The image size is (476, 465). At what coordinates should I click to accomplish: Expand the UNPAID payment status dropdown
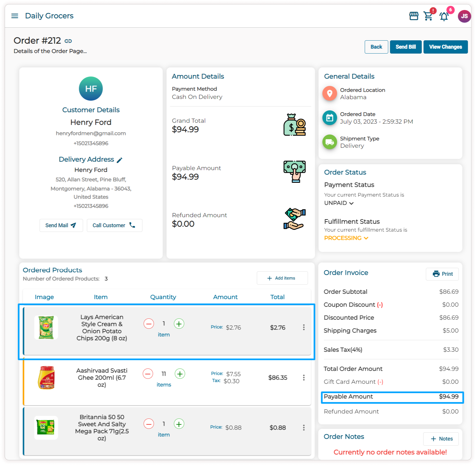click(339, 203)
